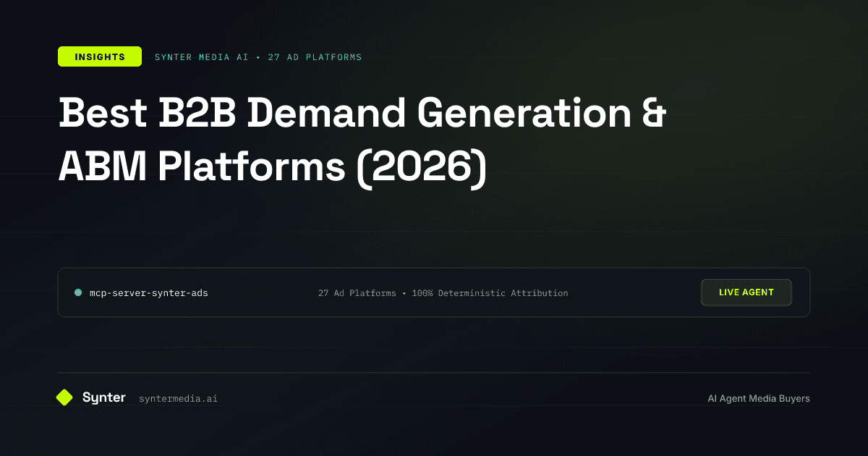Click the Synter diamond logo icon

[x=64, y=397]
